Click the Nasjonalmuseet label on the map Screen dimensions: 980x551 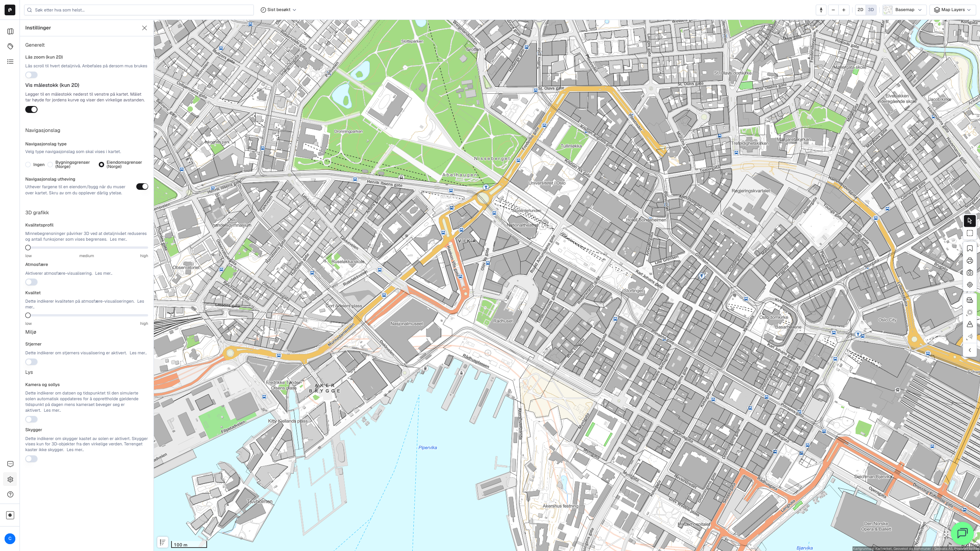(x=407, y=324)
